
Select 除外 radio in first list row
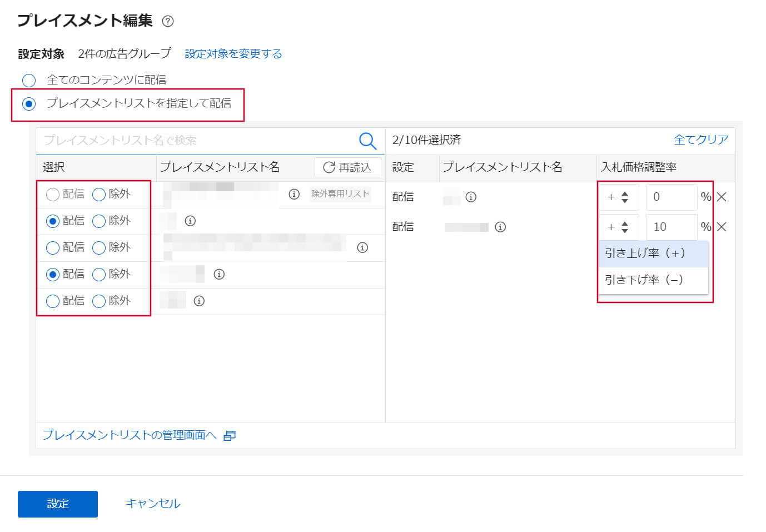coord(99,195)
